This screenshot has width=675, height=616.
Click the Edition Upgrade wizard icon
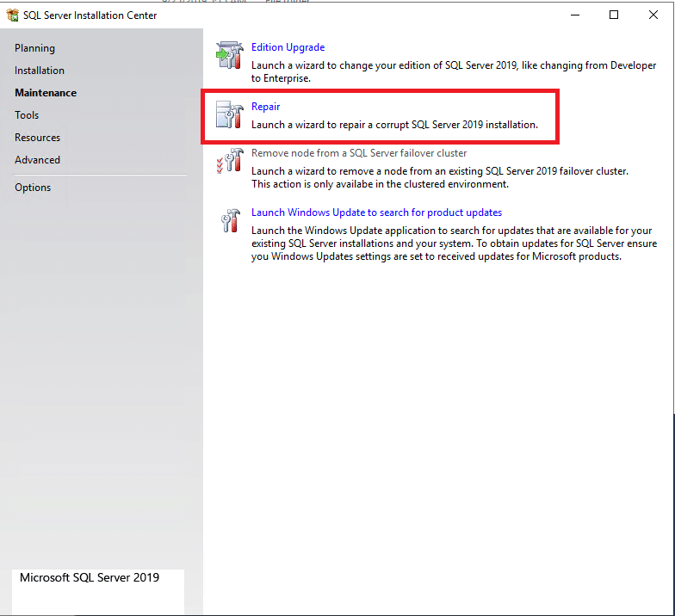pyautogui.click(x=229, y=55)
